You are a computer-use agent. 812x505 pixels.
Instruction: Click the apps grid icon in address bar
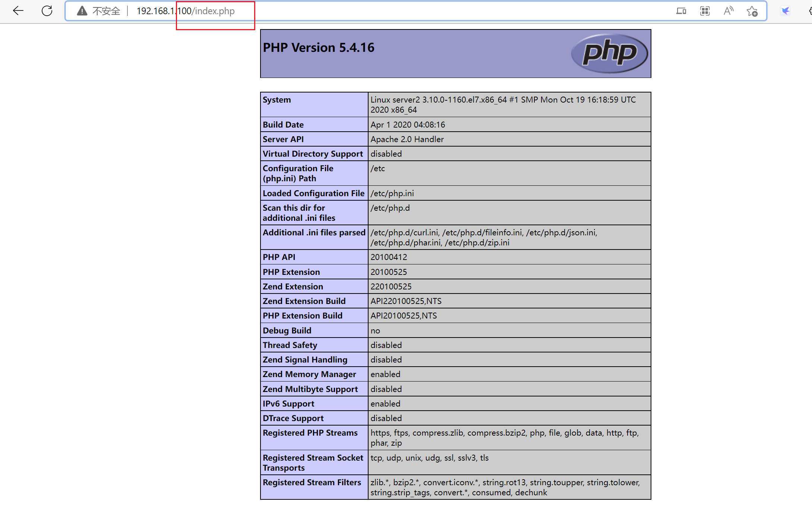pos(705,11)
